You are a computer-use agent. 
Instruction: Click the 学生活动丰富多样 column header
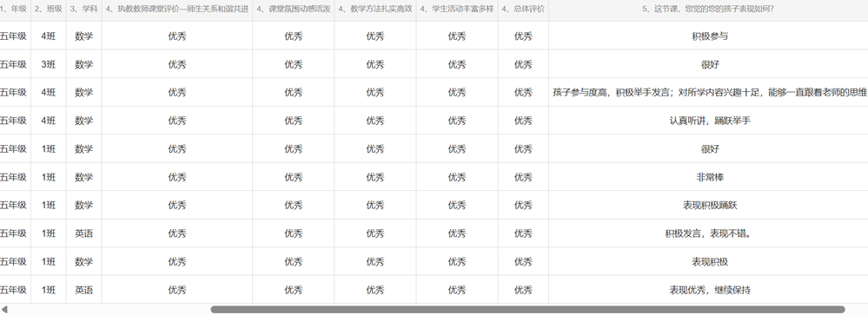click(x=457, y=9)
